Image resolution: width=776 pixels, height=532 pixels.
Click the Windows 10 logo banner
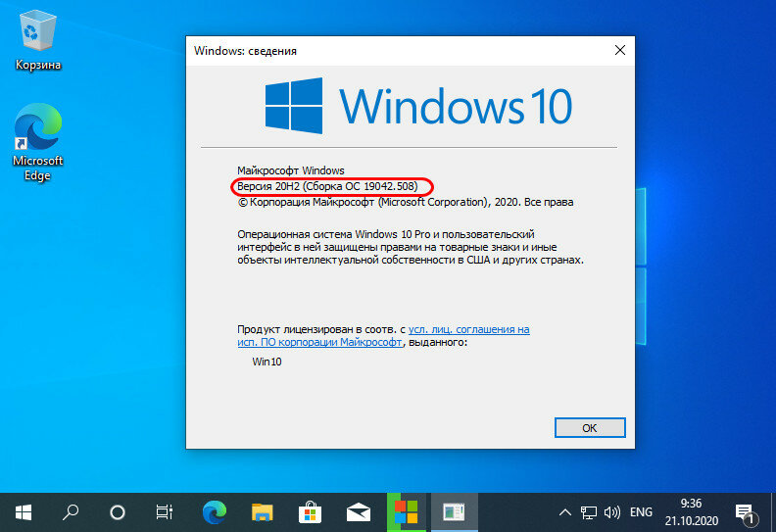tap(418, 106)
